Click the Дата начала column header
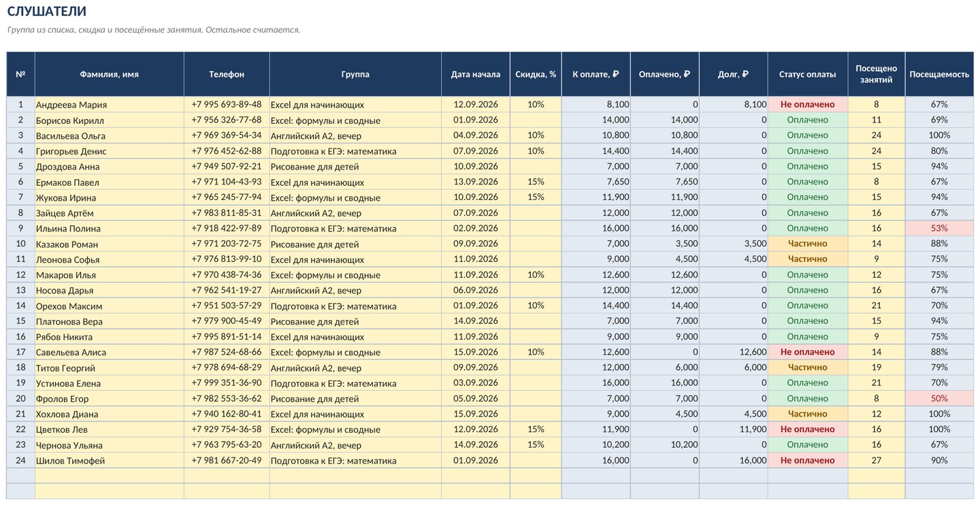Image resolution: width=980 pixels, height=505 pixels. point(476,74)
